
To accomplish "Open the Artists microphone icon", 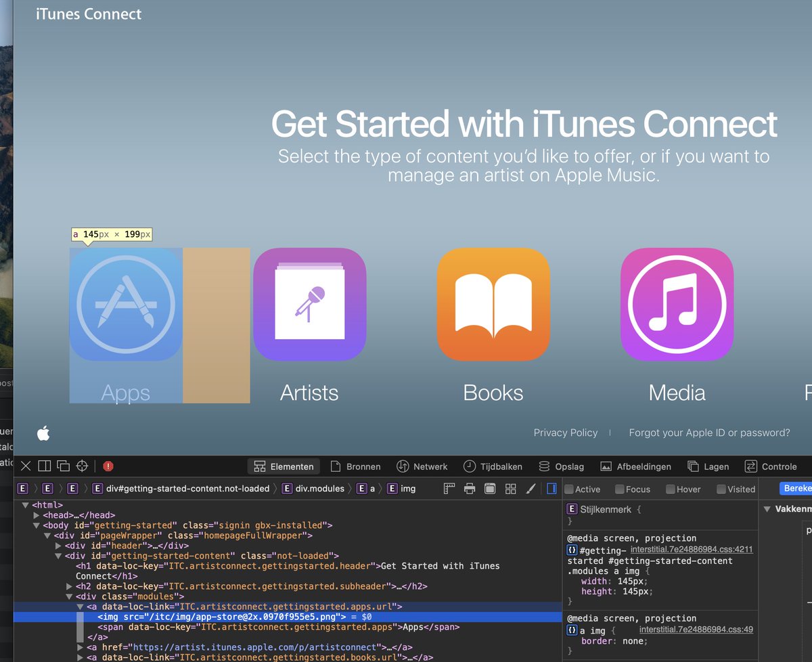I will (309, 305).
